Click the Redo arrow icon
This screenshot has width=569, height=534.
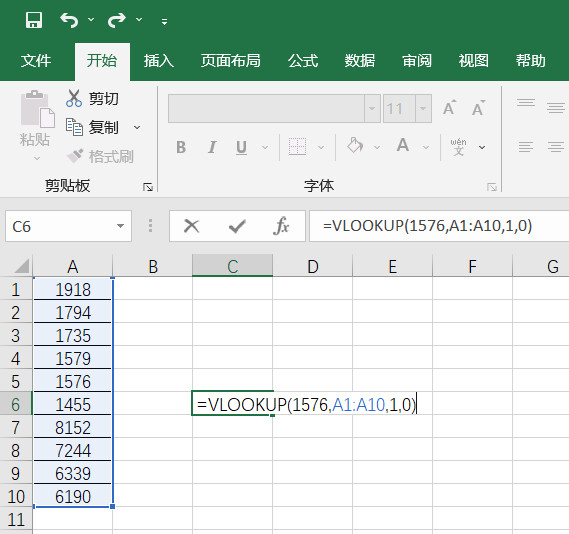(x=117, y=20)
